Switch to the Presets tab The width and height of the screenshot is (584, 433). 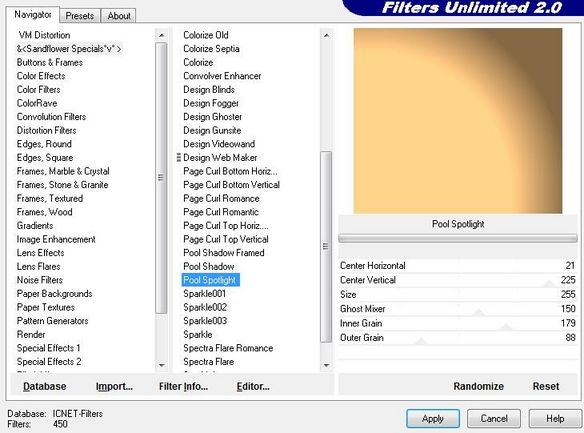79,16
